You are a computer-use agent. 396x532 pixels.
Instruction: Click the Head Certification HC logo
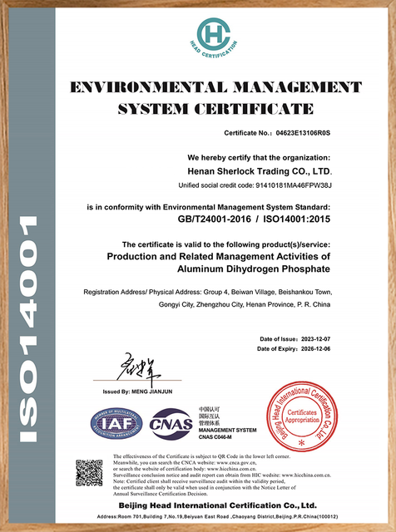213,37
